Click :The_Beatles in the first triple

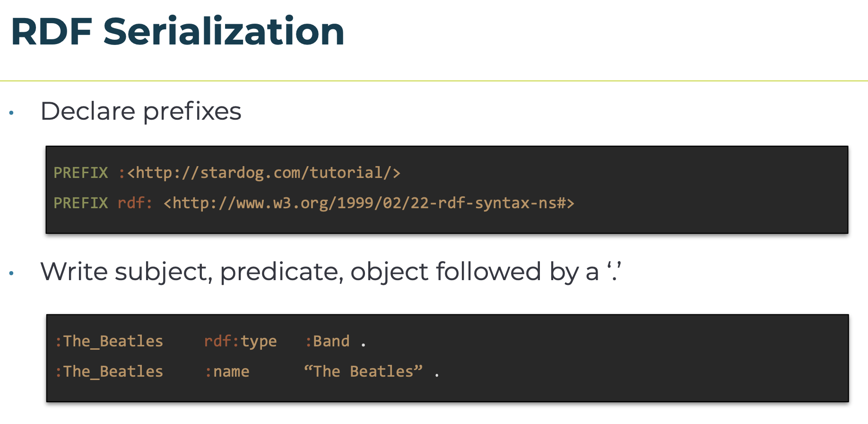tap(109, 341)
